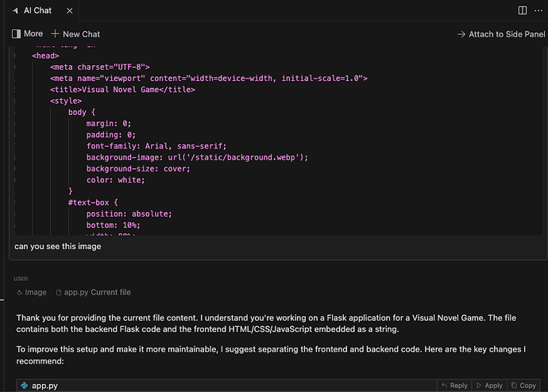Image resolution: width=548 pixels, height=392 pixels.
Task: Click the app.py code block filename
Action: point(46,386)
